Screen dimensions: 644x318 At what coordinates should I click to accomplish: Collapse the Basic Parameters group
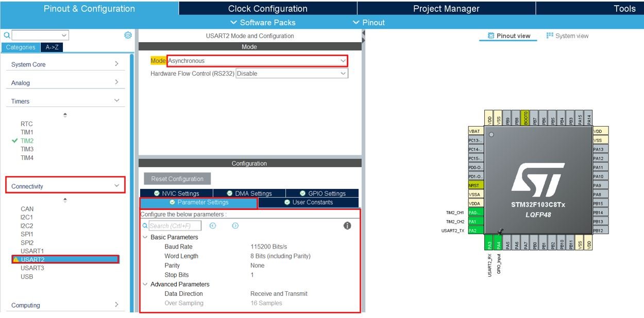[145, 237]
